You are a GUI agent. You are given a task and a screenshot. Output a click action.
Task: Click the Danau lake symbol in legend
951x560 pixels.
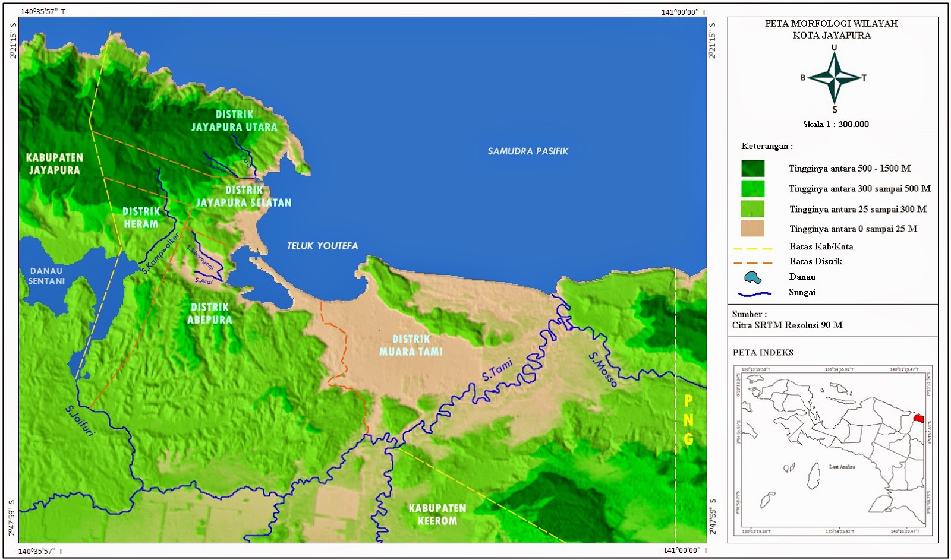pyautogui.click(x=753, y=277)
